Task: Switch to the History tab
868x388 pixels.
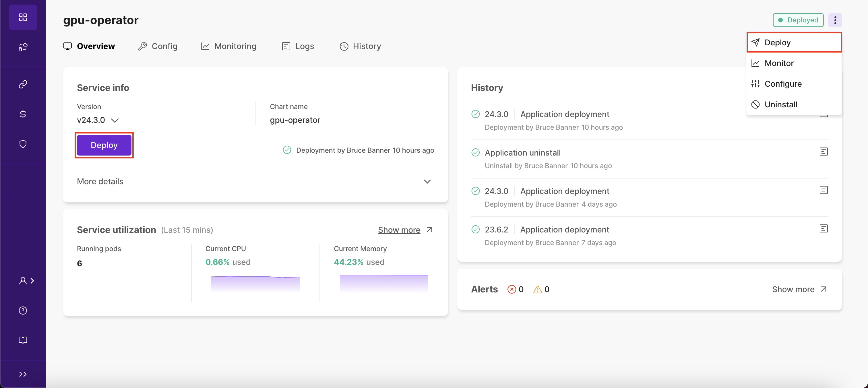Action: click(360, 46)
